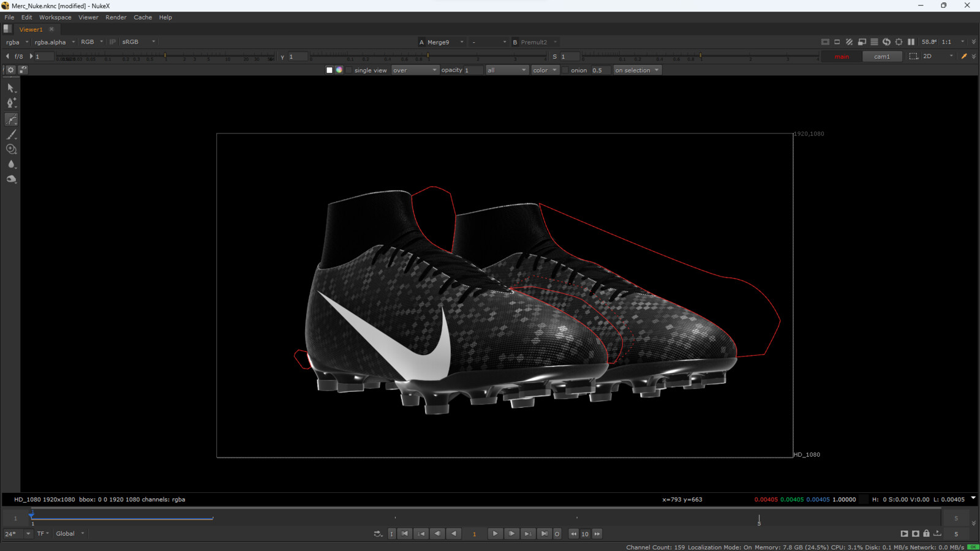
Task: Open the 'color' dropdown in roto toolbar
Action: [545, 70]
